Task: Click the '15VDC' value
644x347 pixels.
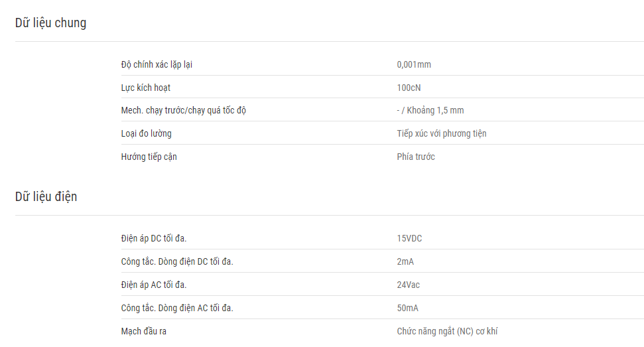Action: click(x=409, y=239)
